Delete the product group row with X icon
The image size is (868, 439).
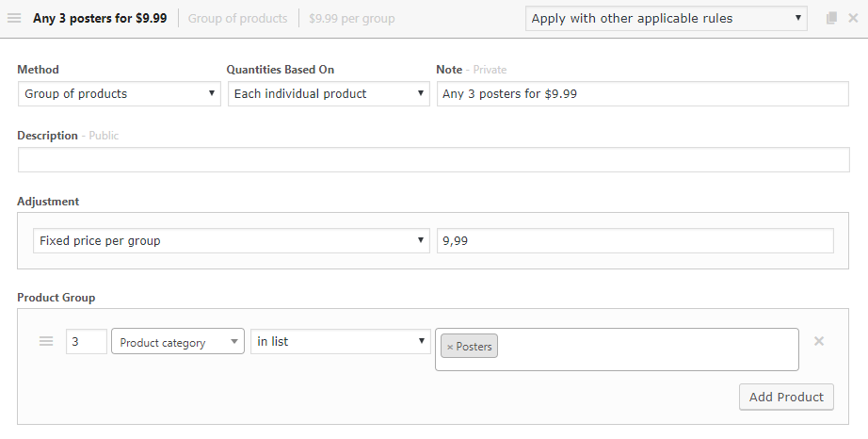819,342
